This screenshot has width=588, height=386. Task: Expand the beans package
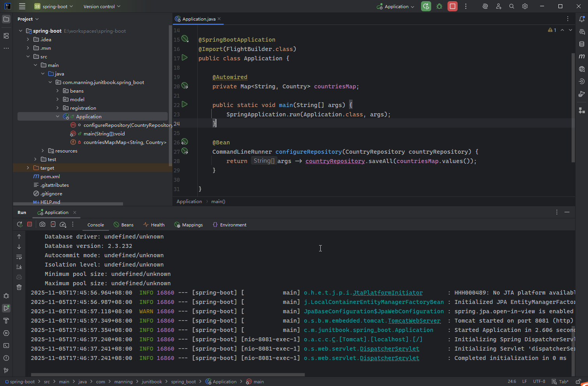(58, 91)
